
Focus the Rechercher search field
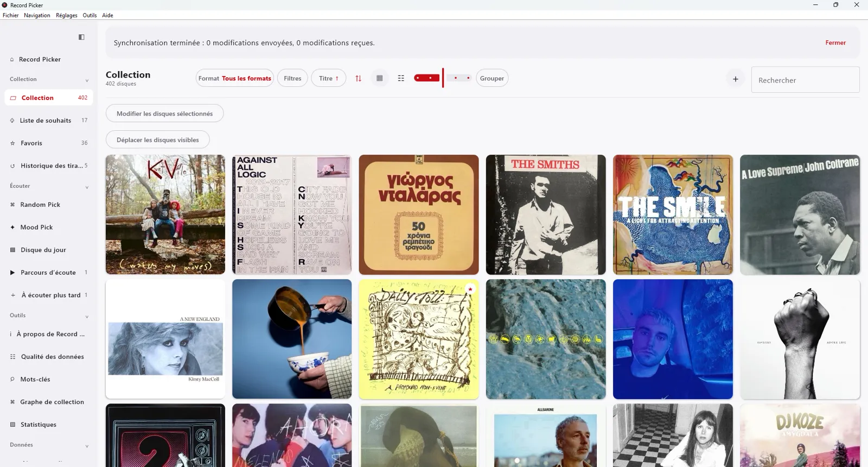[806, 80]
